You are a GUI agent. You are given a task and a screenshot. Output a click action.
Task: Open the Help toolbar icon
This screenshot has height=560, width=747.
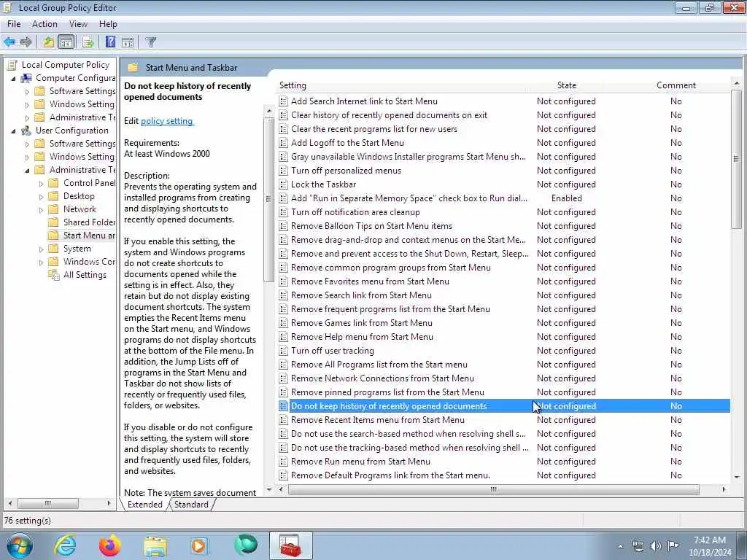110,42
